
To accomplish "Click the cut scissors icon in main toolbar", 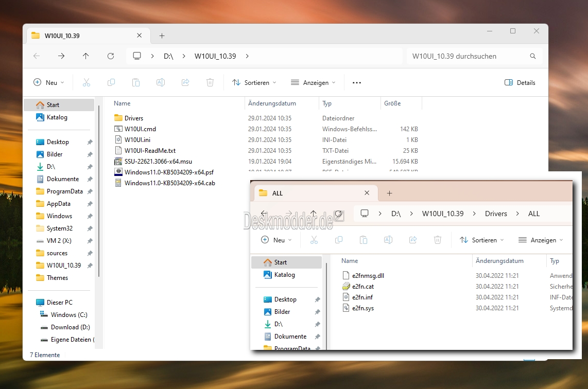I will (87, 82).
